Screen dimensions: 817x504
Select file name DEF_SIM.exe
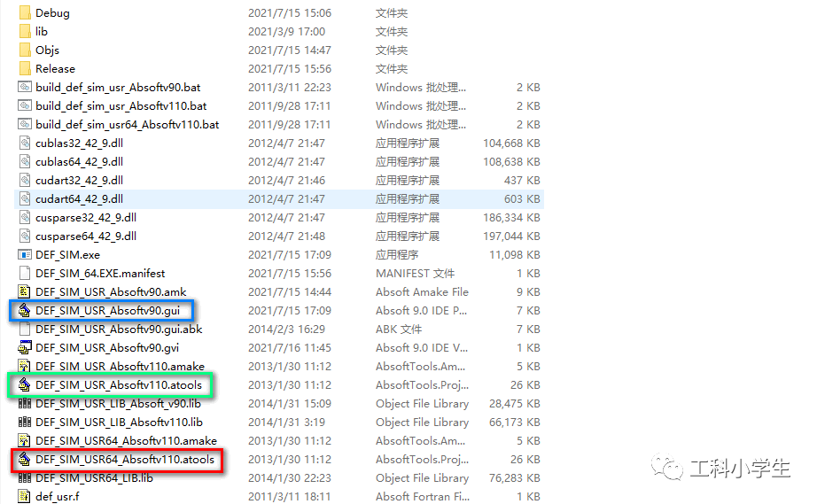coord(67,255)
